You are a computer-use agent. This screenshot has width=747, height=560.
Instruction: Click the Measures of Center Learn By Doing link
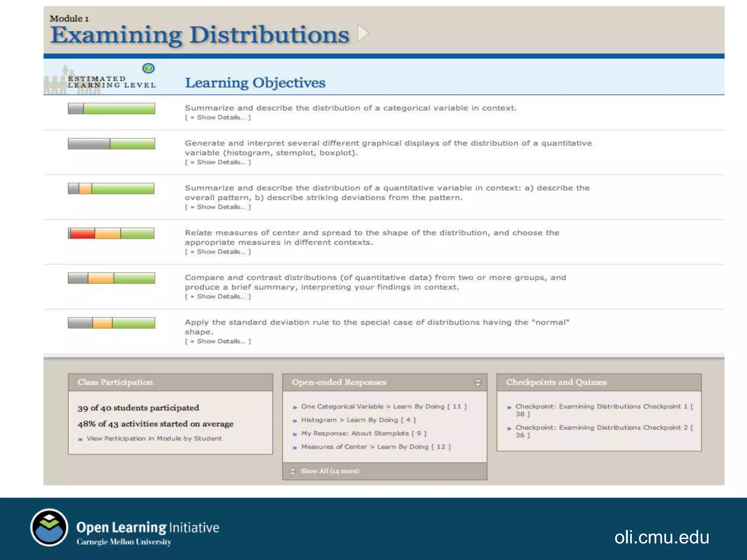click(375, 447)
